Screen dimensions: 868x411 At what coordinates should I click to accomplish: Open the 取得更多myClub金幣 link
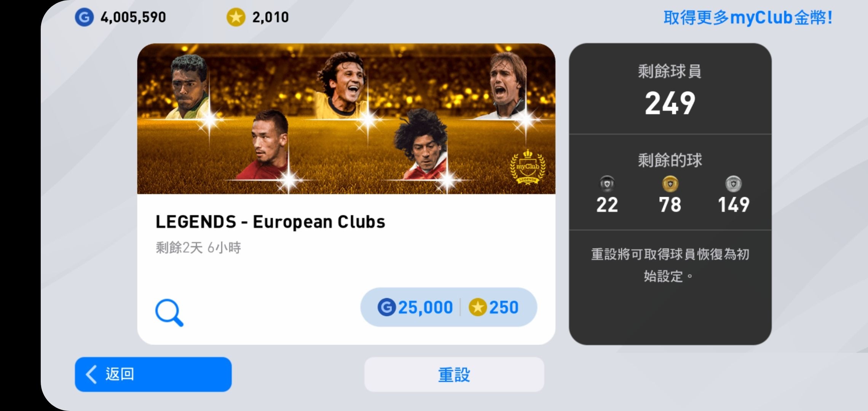pyautogui.click(x=748, y=18)
